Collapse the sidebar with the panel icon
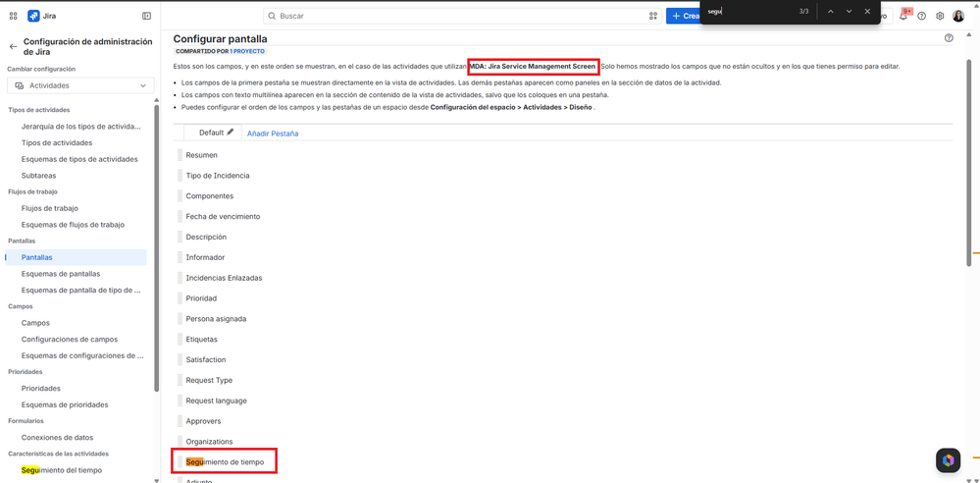 pyautogui.click(x=146, y=16)
